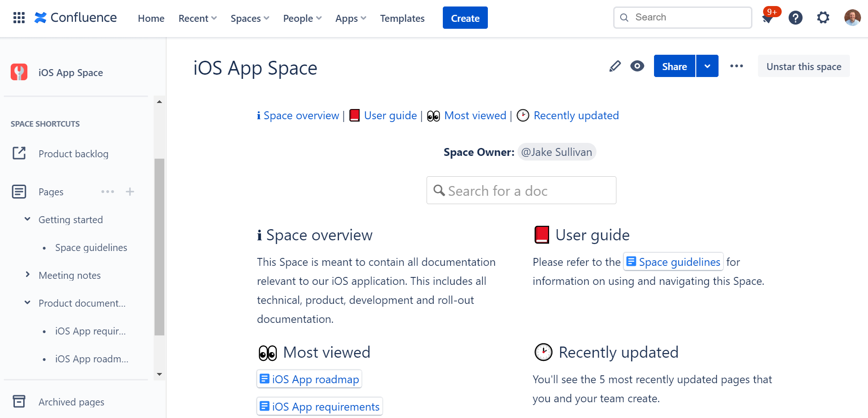Open Archived pages in the sidebar
Screen dimensions: 868x418
71,402
